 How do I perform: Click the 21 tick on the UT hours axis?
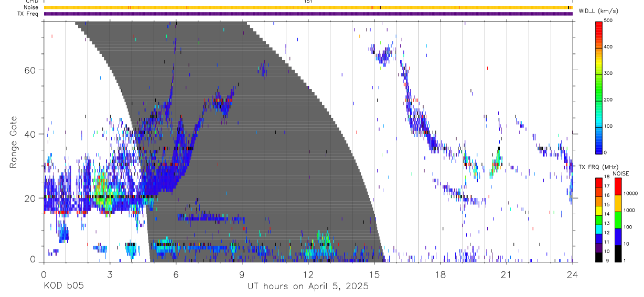coord(506,274)
